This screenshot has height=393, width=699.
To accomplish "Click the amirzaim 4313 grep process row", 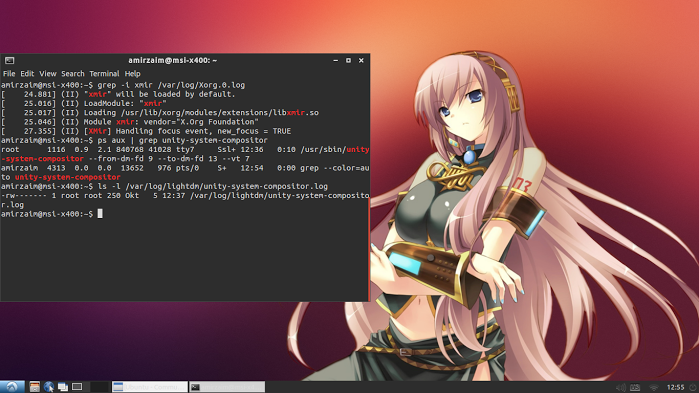I will pos(185,168).
